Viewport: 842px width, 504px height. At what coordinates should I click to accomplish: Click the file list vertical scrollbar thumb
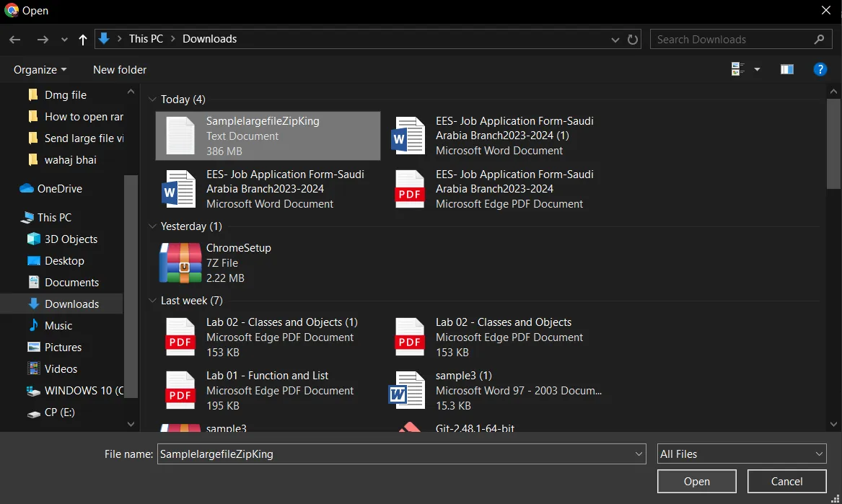[x=833, y=143]
